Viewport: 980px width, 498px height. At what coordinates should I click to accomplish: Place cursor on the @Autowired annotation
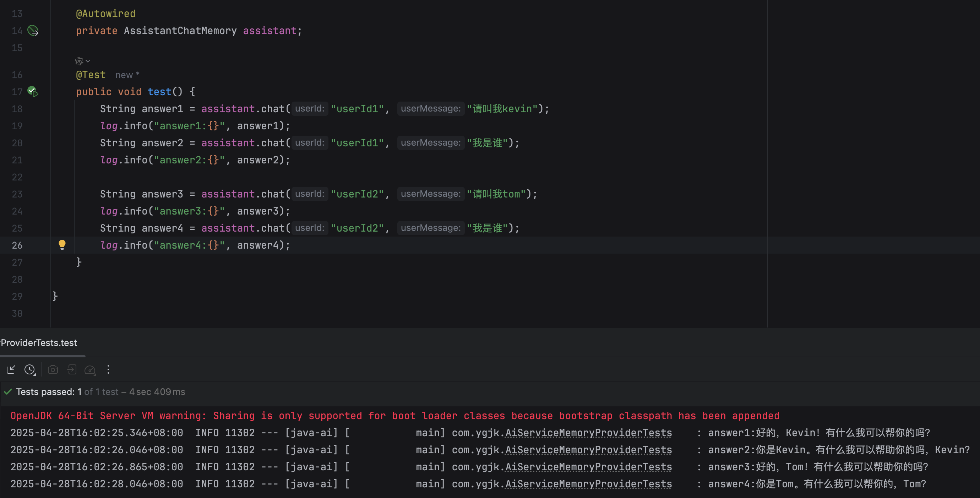click(105, 14)
